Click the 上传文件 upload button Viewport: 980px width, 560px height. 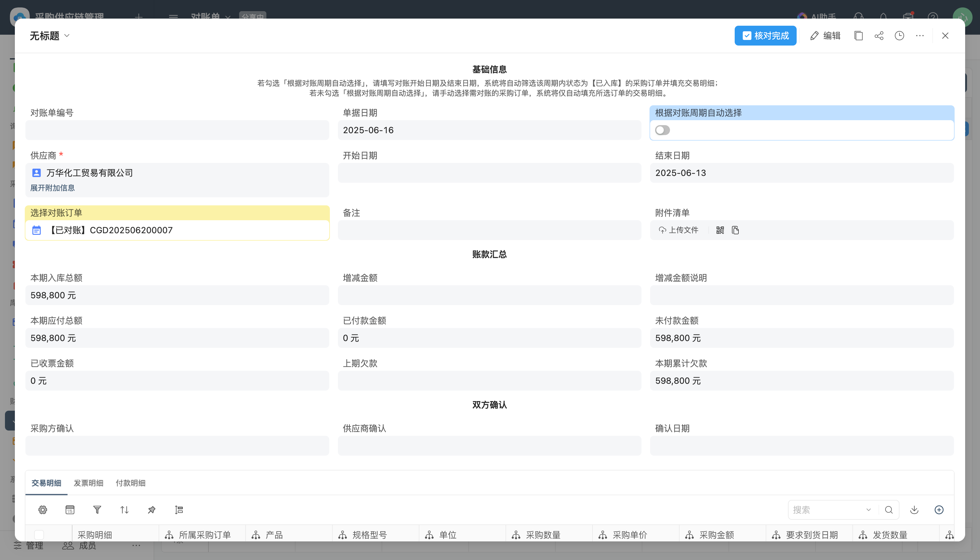(678, 230)
